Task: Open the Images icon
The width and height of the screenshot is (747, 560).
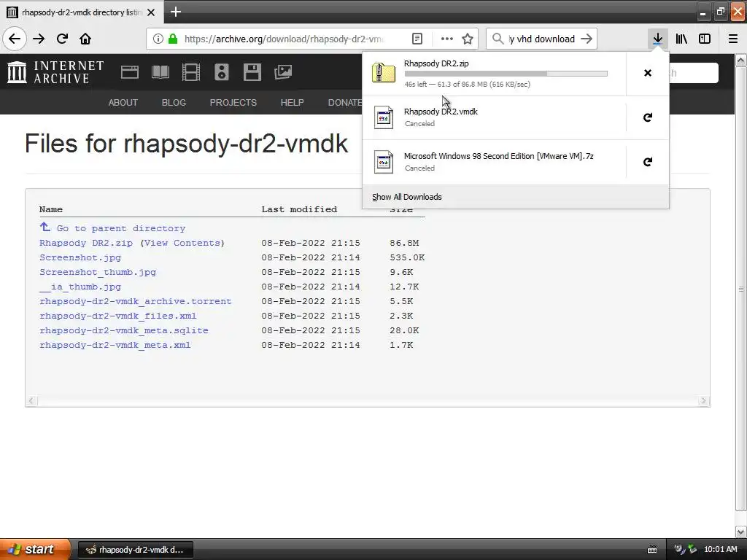Action: click(283, 72)
